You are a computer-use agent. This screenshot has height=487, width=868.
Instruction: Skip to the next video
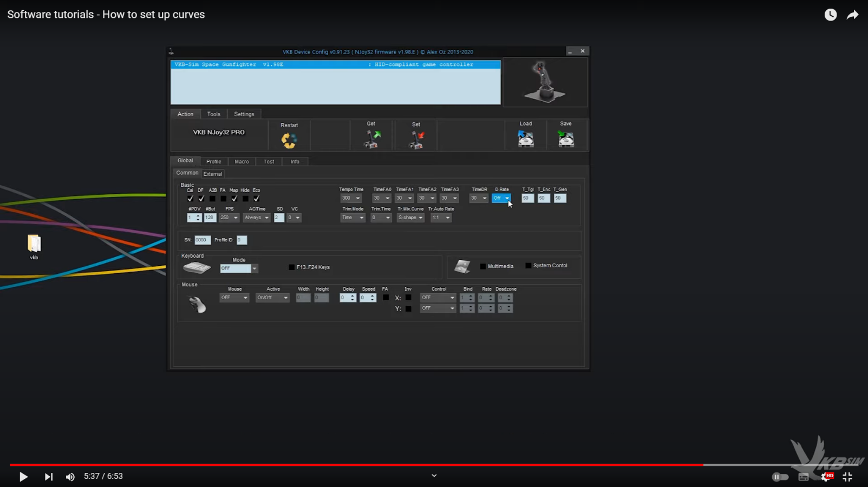[49, 477]
